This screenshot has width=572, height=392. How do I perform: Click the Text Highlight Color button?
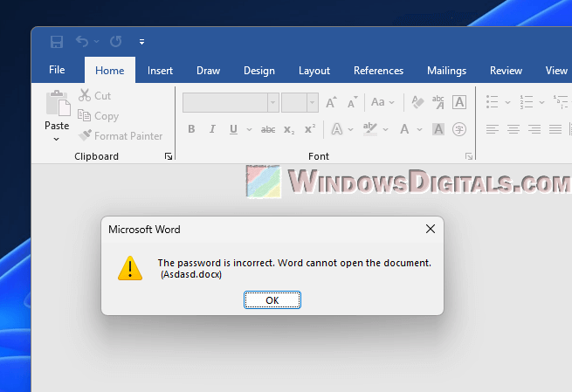tap(370, 129)
